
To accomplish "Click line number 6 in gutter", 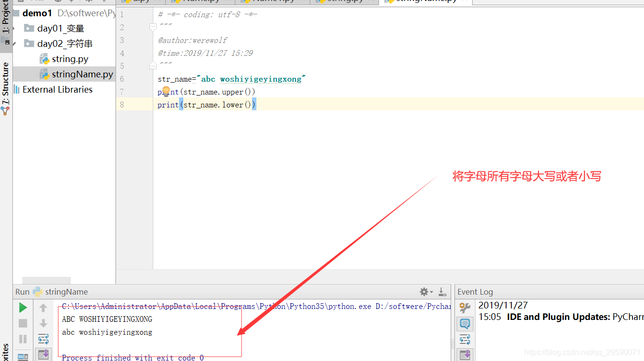I will 122,79.
